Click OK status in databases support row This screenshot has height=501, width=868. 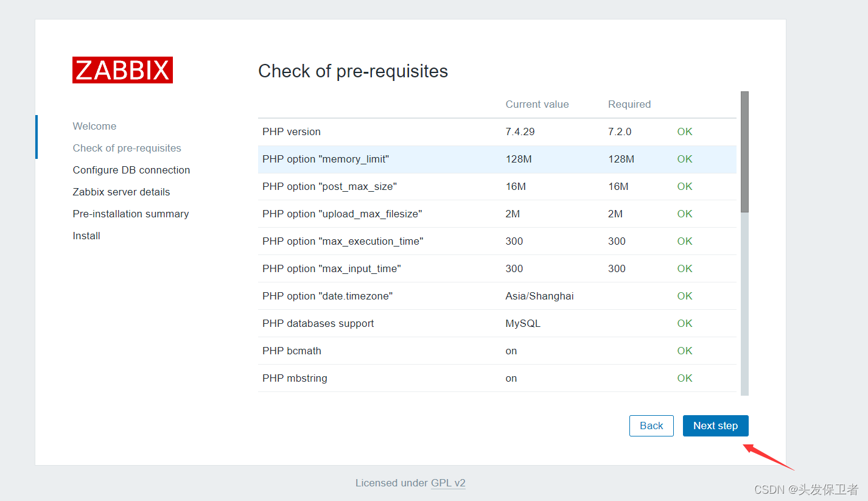685,323
